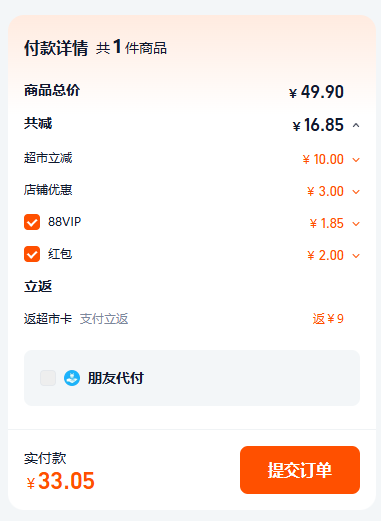Collapse the 共减 total discount section

(356, 125)
